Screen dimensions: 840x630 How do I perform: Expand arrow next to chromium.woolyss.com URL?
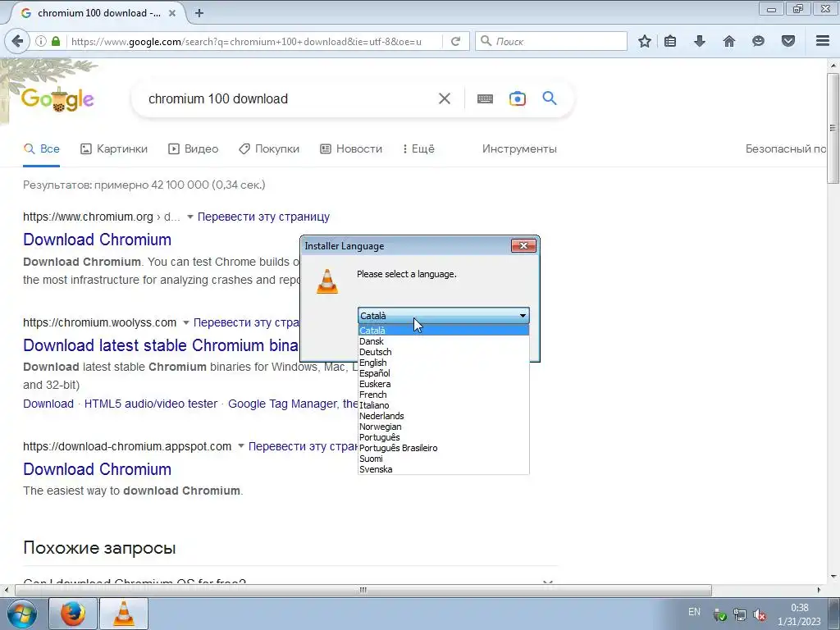coord(186,322)
